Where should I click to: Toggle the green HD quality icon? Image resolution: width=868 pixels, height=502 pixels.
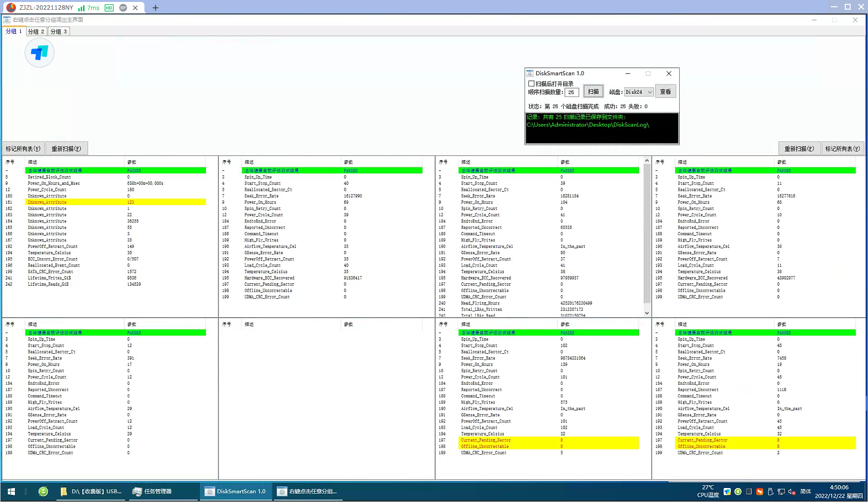[109, 8]
